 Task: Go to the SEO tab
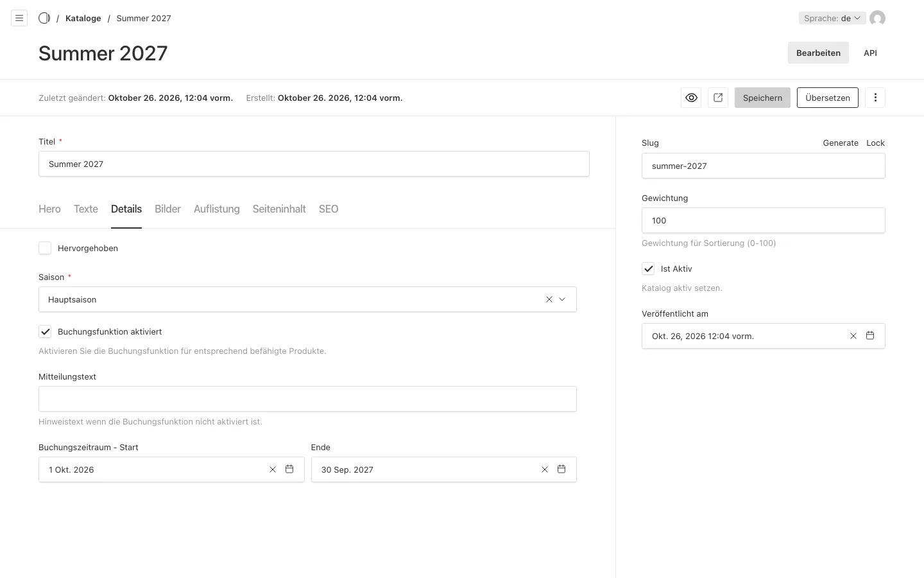[329, 209]
